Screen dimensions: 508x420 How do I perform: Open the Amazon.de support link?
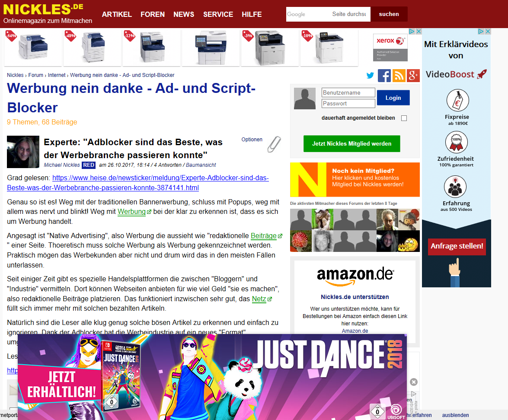355,331
